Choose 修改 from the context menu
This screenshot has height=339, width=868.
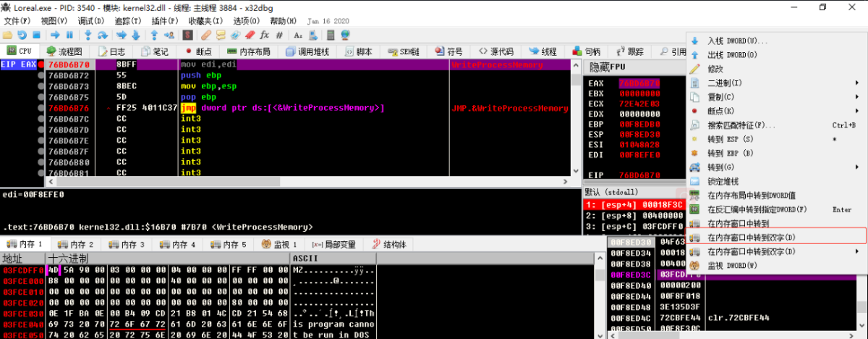click(x=775, y=69)
